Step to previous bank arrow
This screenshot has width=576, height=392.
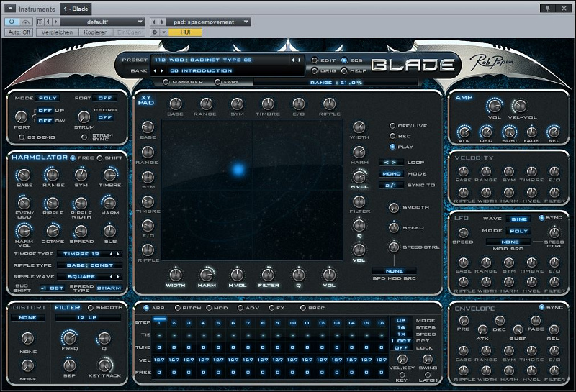click(155, 70)
